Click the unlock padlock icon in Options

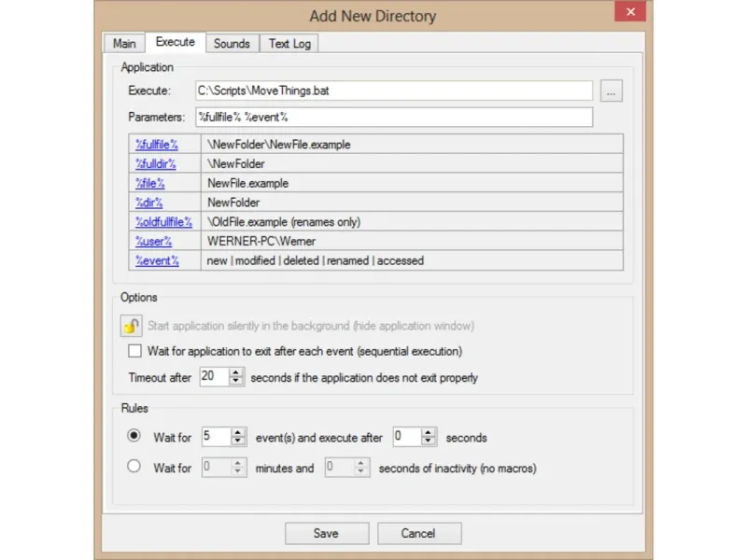(x=131, y=326)
